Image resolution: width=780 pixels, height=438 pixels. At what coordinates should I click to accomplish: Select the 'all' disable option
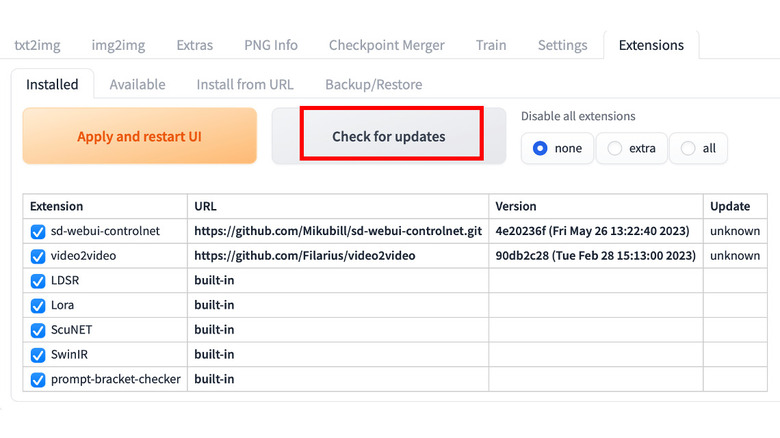point(688,148)
